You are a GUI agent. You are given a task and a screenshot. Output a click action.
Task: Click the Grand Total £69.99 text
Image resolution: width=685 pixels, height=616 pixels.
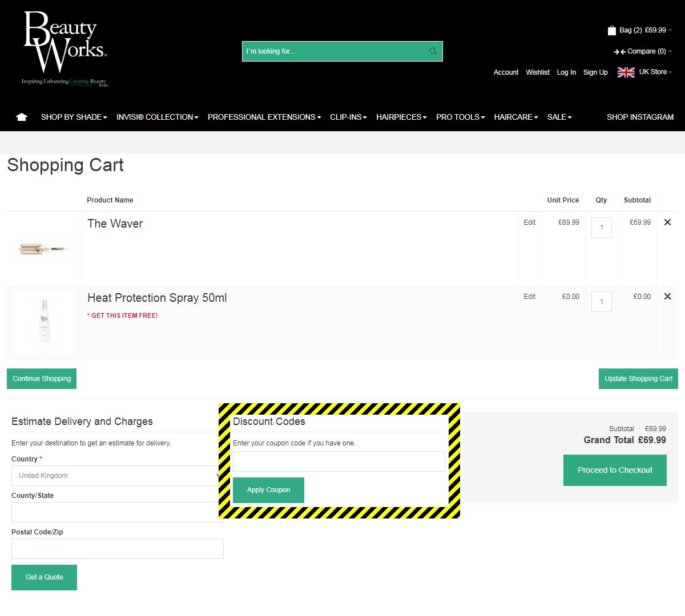pos(624,440)
